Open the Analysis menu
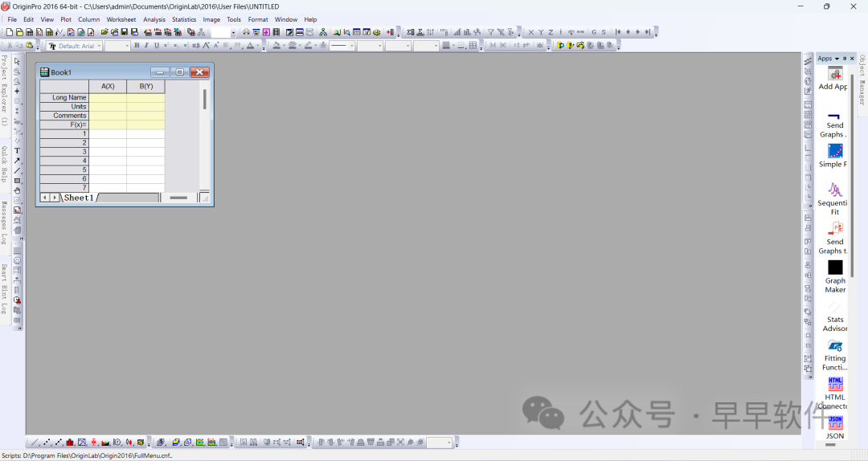The height and width of the screenshot is (461, 868). tap(154, 19)
